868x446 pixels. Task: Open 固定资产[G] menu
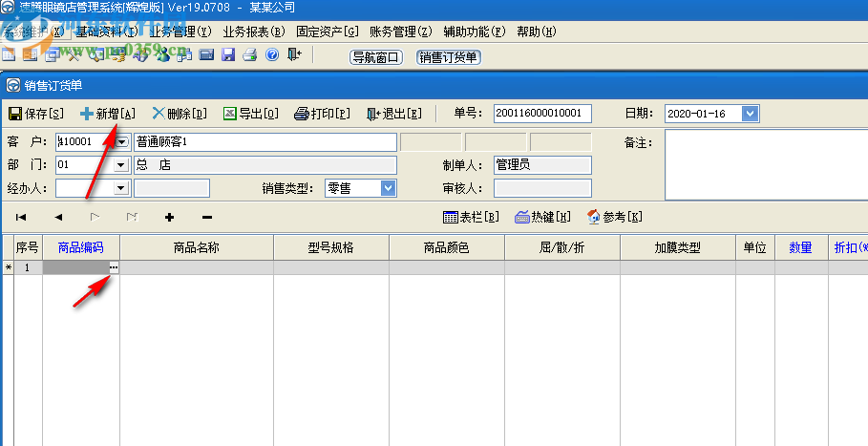click(x=328, y=32)
